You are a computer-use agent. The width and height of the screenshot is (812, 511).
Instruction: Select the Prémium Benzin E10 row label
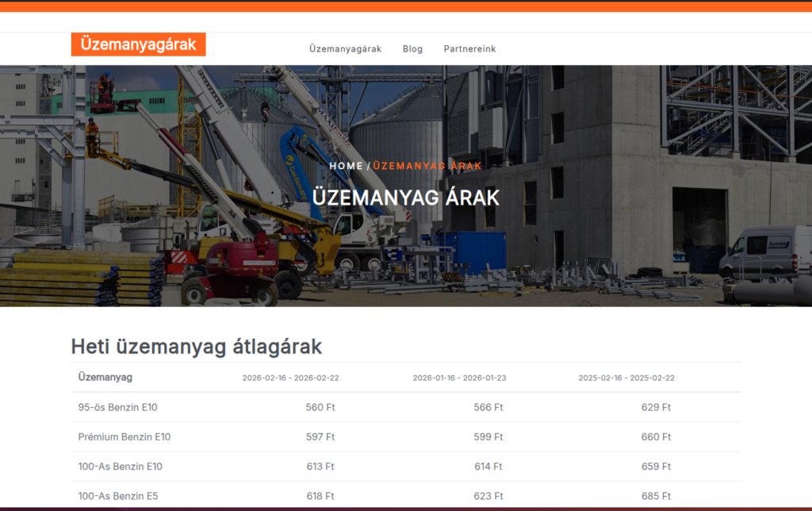124,437
